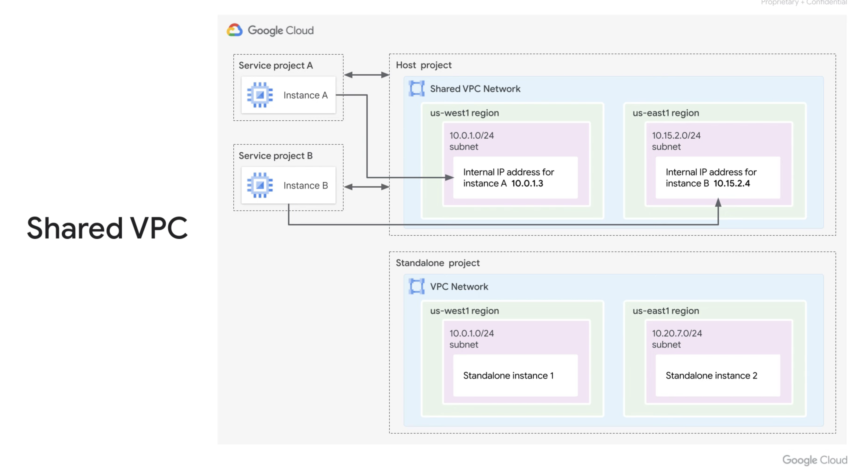Viewport: 868px width, 476px height.
Task: Select the Instance A label box
Action: coord(305,95)
